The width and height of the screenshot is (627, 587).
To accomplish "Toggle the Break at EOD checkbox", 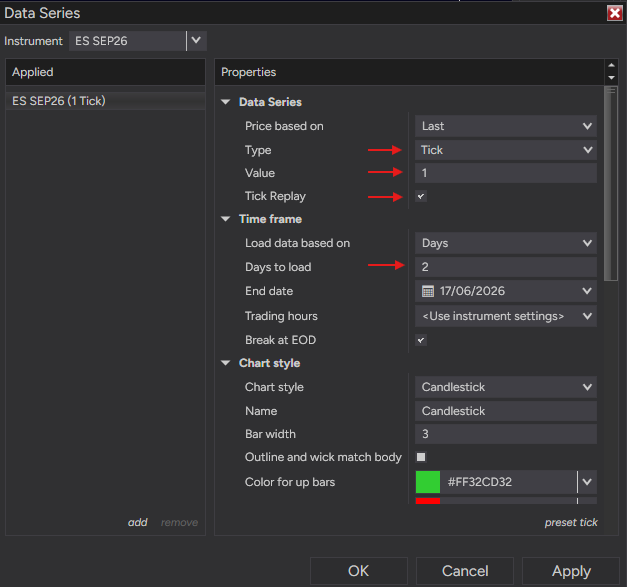I will (x=421, y=340).
